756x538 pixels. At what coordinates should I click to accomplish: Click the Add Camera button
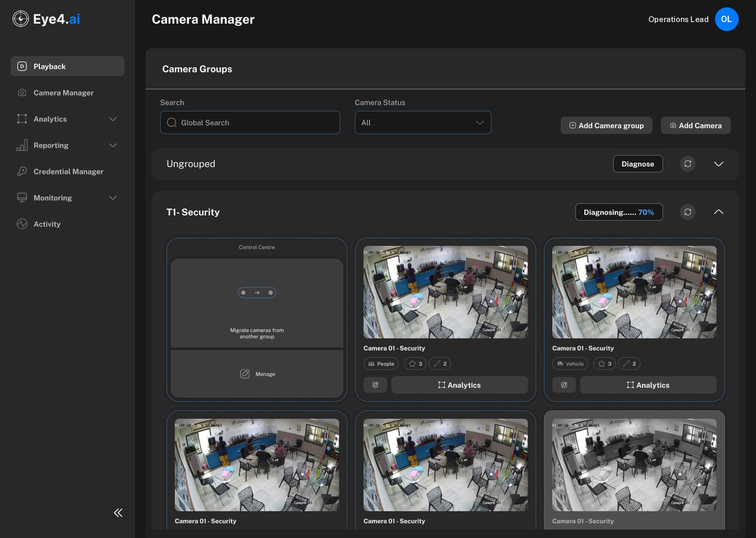(x=696, y=126)
